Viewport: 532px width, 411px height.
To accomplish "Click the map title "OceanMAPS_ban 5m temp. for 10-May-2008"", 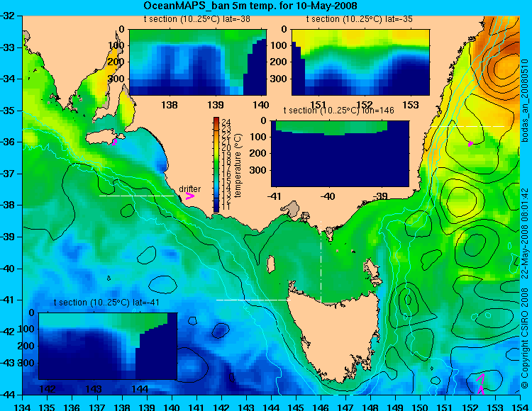I will coord(250,6).
